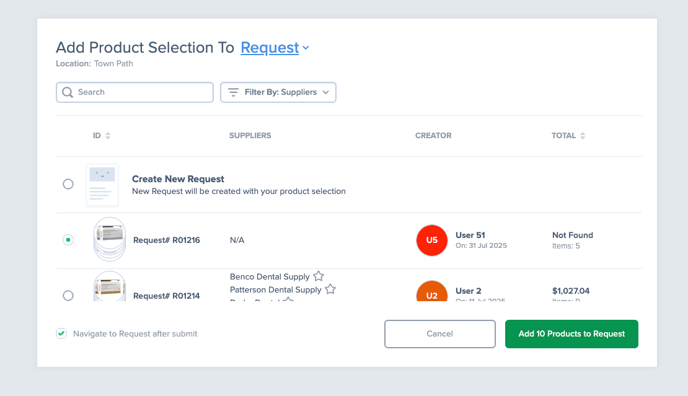This screenshot has width=688, height=396.
Task: Click Patterson Dental Supply supplier name
Action: 276,290
